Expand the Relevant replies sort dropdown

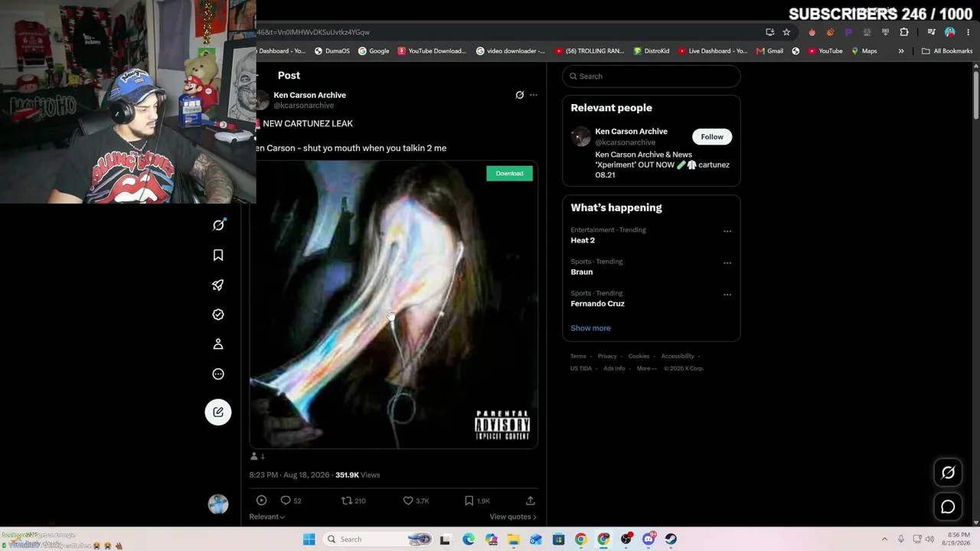pos(267,517)
